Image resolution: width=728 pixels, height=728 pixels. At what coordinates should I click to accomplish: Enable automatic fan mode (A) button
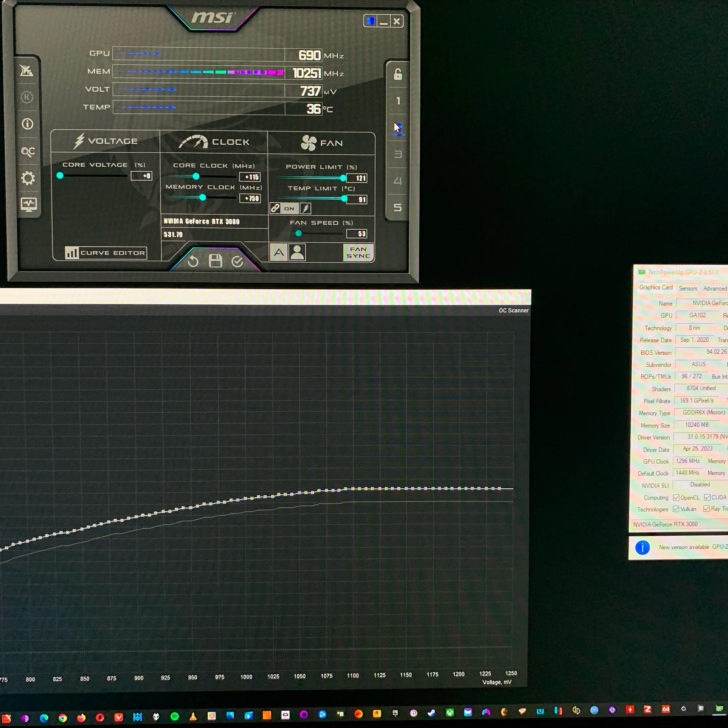[279, 252]
